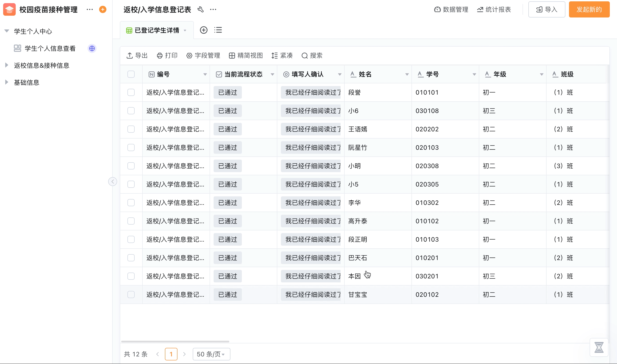The height and width of the screenshot is (364, 617).
Task: Print the table via 打印
Action: [167, 55]
